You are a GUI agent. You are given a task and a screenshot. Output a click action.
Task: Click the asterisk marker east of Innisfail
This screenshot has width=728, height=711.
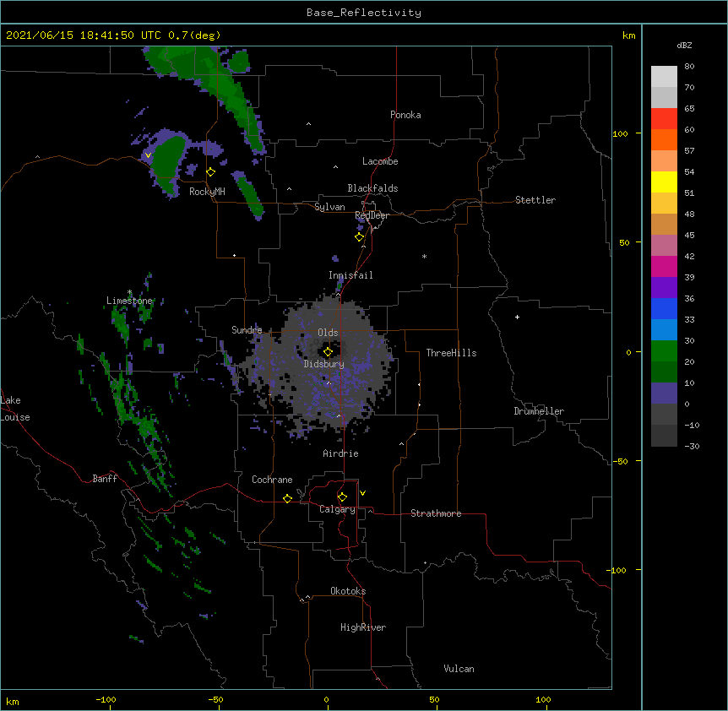tap(424, 256)
